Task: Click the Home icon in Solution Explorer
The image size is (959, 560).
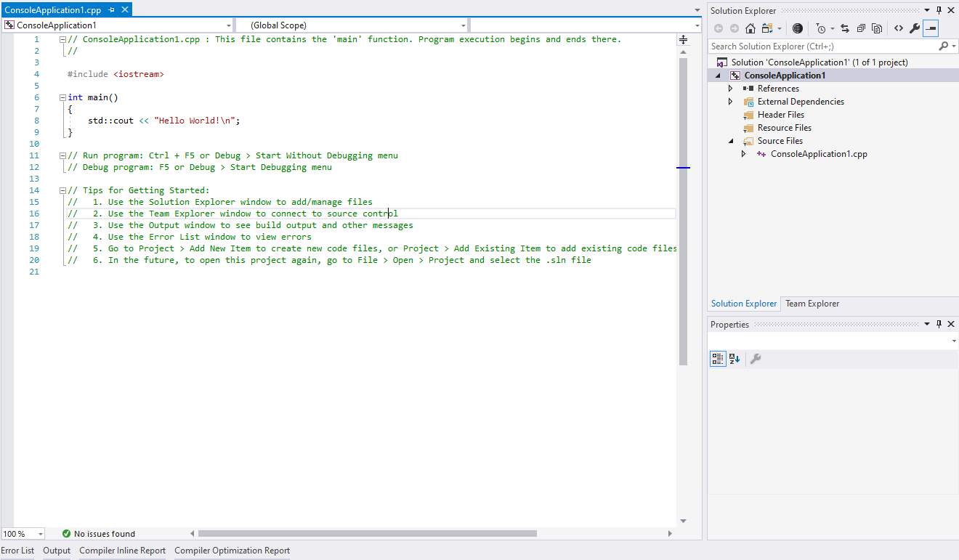Action: pyautogui.click(x=750, y=28)
